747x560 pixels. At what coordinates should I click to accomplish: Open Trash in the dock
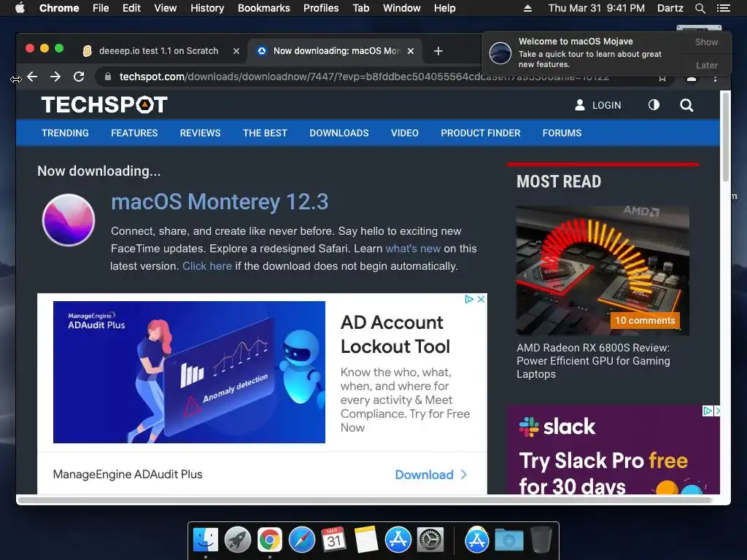tap(541, 540)
